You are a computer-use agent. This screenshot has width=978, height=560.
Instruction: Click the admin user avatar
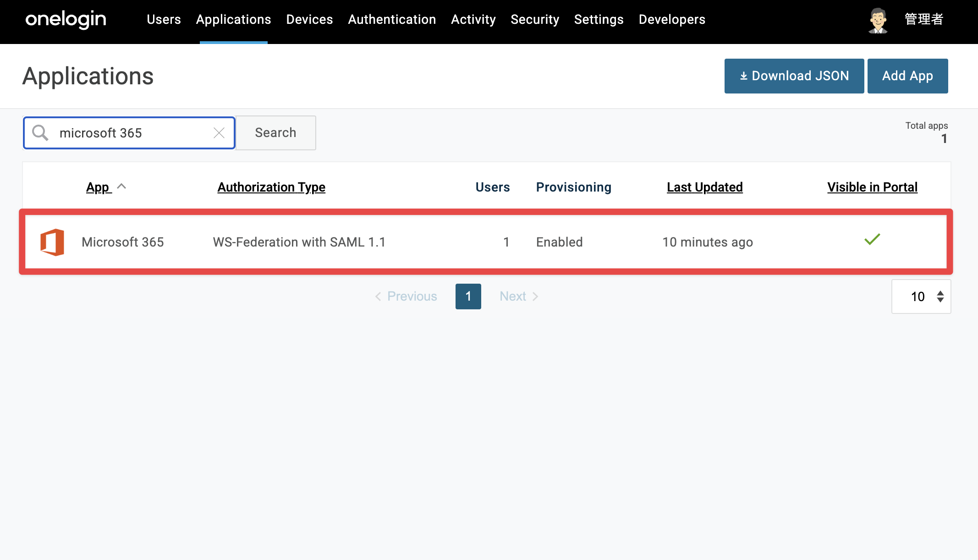[878, 20]
